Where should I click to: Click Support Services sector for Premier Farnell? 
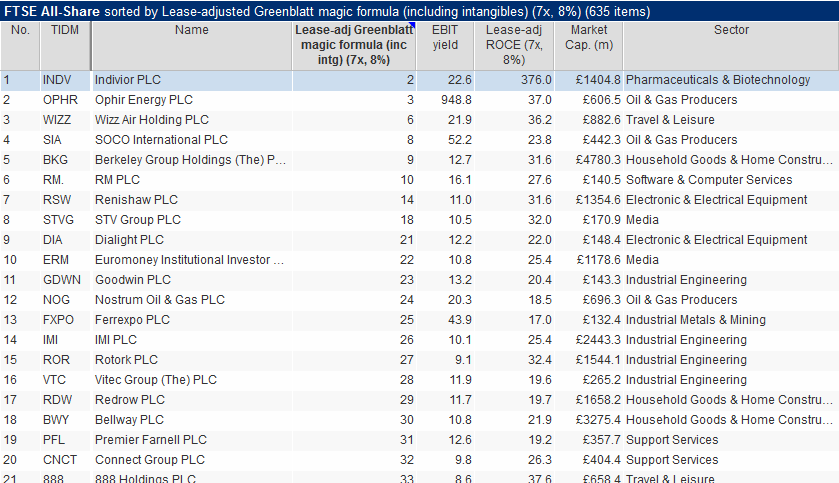731,440
